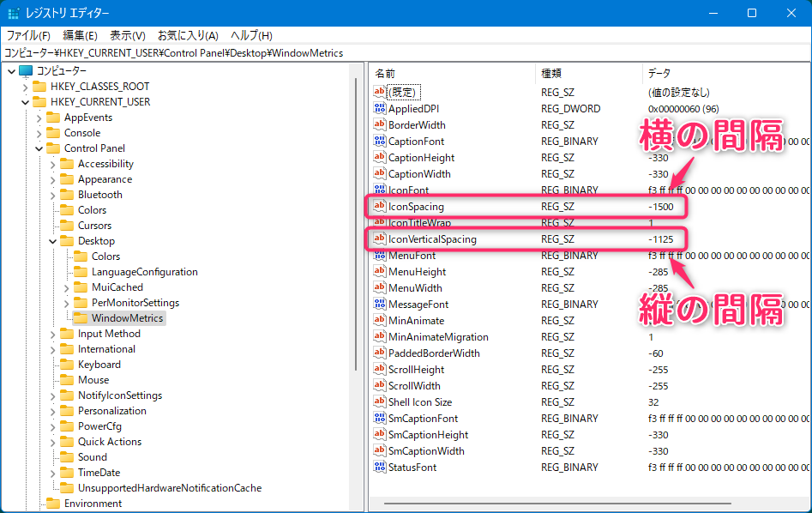
Task: Click the Shell Icon Size value icon
Action: (381, 401)
